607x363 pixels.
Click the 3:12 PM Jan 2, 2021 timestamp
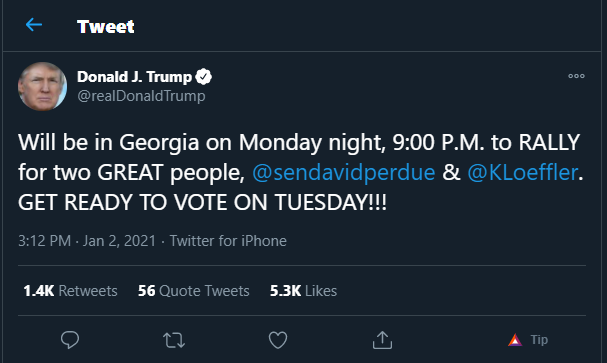87,241
